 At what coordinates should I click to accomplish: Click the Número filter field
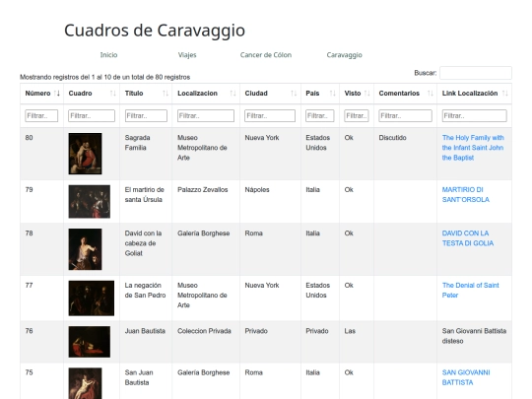[41, 115]
